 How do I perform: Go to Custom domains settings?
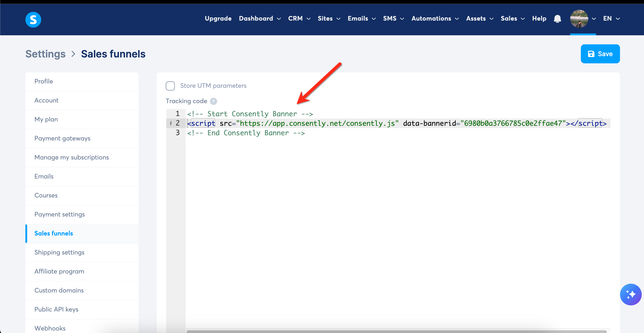[x=59, y=290]
